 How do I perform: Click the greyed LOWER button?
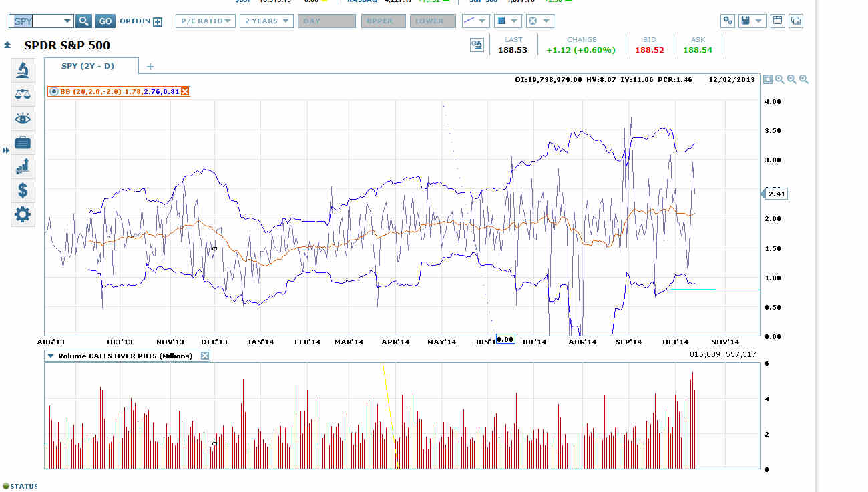tap(433, 21)
